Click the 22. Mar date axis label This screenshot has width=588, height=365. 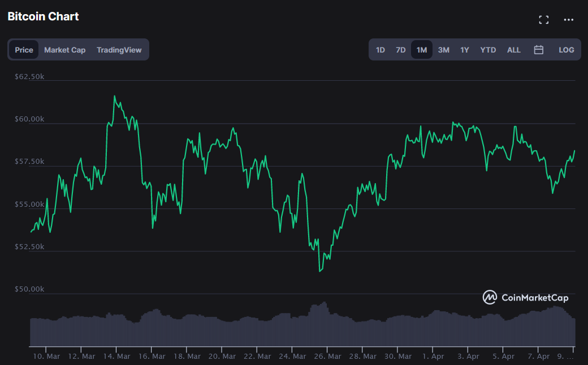(257, 357)
